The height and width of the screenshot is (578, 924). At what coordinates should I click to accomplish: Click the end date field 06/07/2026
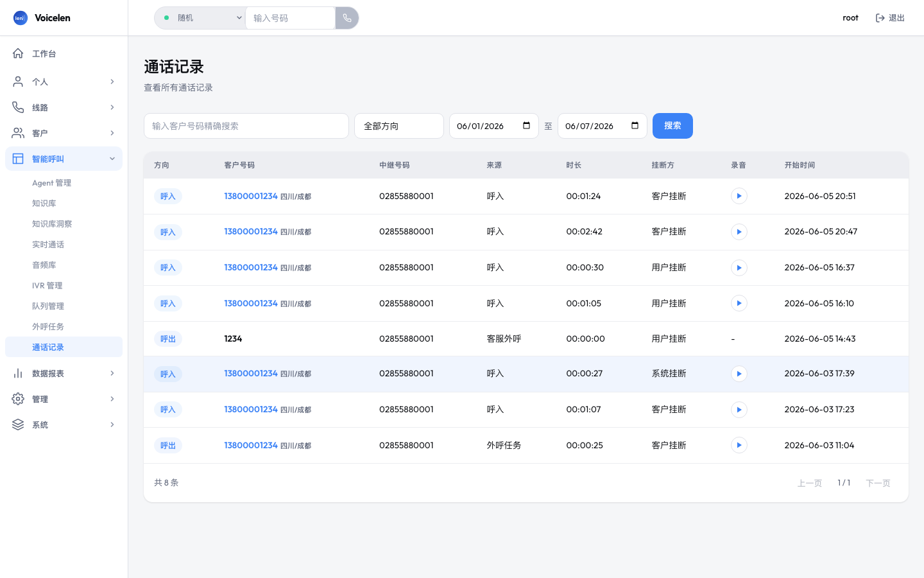pos(603,126)
